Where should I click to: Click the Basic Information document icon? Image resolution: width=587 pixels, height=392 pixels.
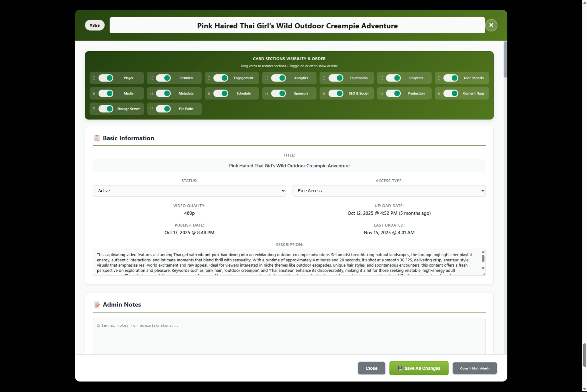(97, 138)
